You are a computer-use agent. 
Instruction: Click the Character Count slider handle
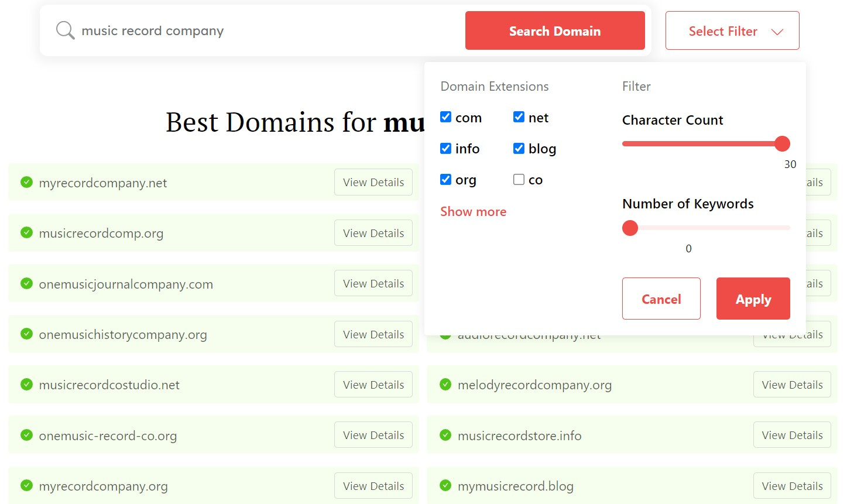coord(782,143)
